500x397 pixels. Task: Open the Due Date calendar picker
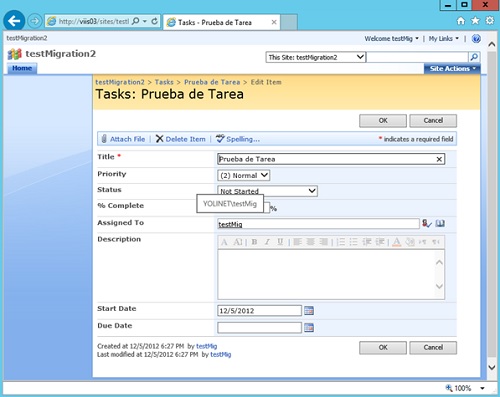pos(309,328)
